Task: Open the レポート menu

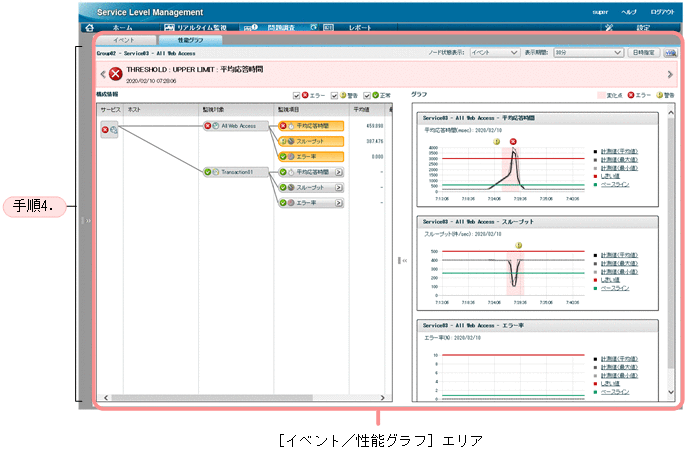Action: tap(360, 28)
